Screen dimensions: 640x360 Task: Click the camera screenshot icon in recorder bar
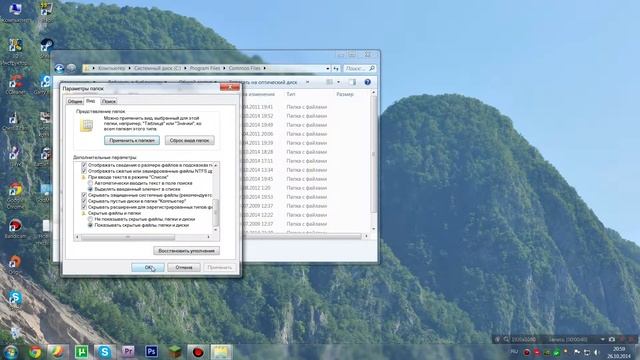click(612, 339)
